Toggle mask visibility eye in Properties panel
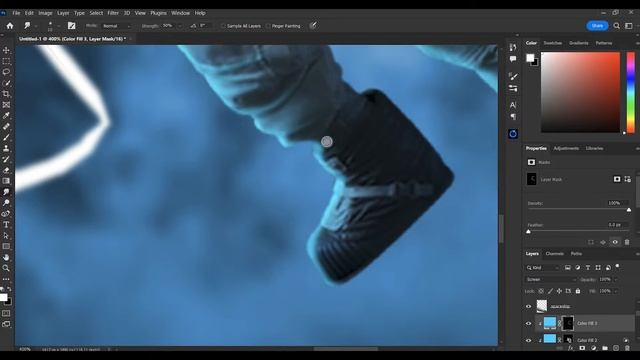The width and height of the screenshot is (640, 360). pos(615,242)
